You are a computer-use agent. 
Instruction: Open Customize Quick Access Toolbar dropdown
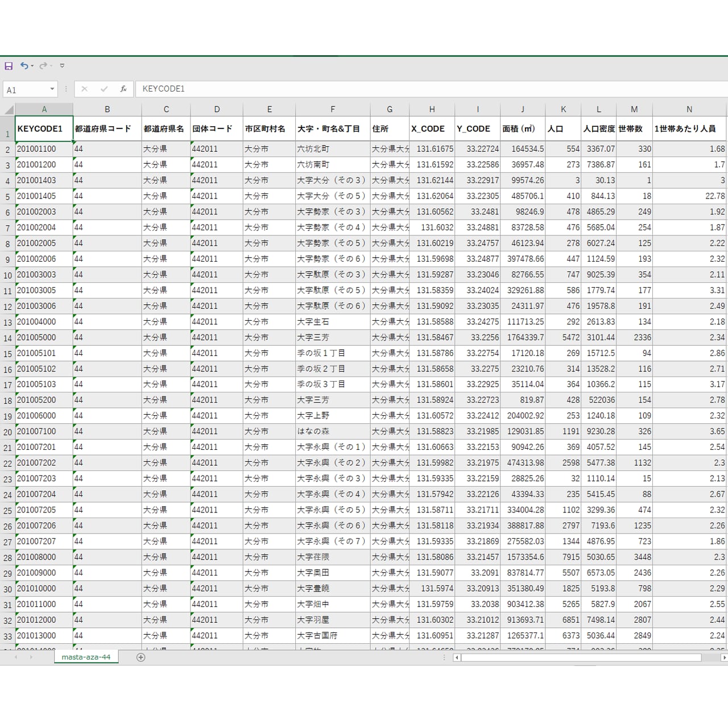62,66
